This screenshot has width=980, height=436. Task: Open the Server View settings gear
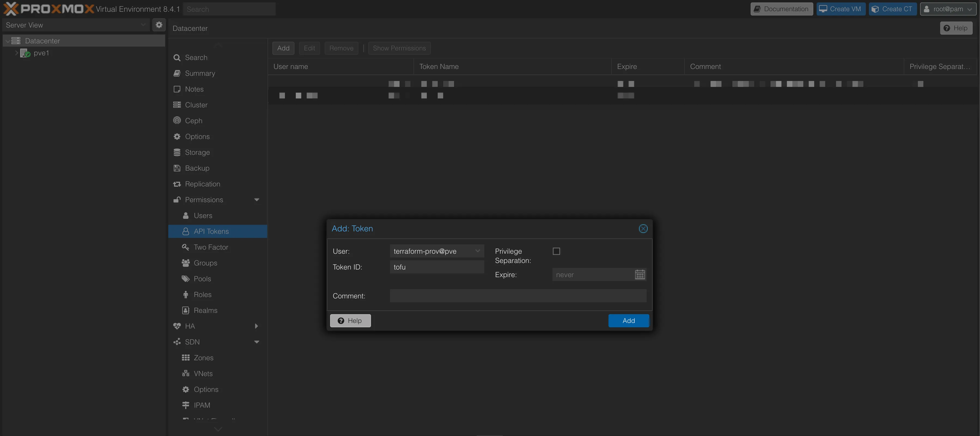tap(159, 25)
